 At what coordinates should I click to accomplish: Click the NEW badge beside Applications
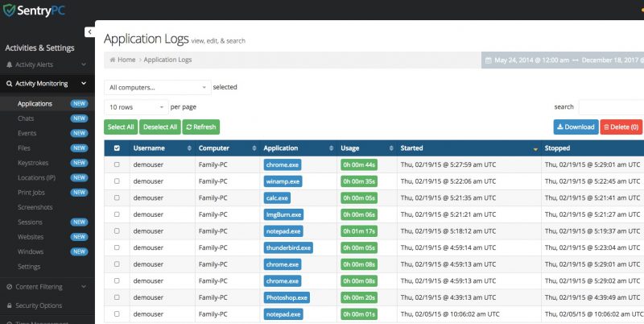click(79, 104)
